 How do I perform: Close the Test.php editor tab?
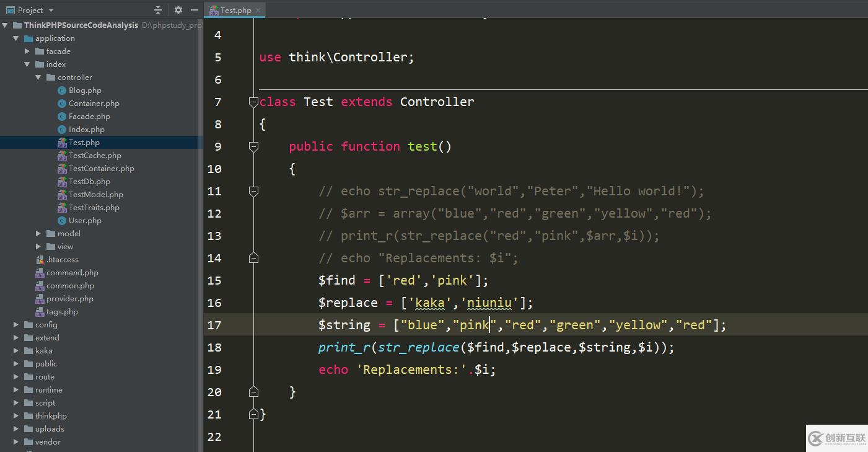258,10
